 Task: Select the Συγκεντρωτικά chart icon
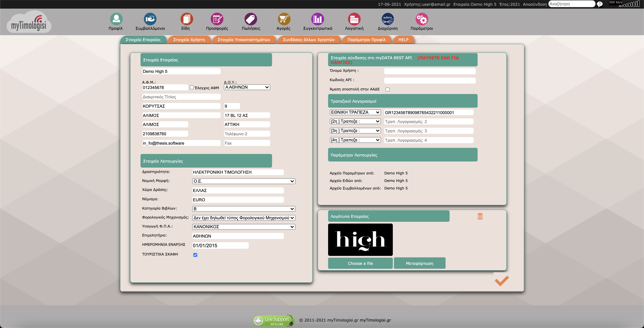pyautogui.click(x=318, y=19)
